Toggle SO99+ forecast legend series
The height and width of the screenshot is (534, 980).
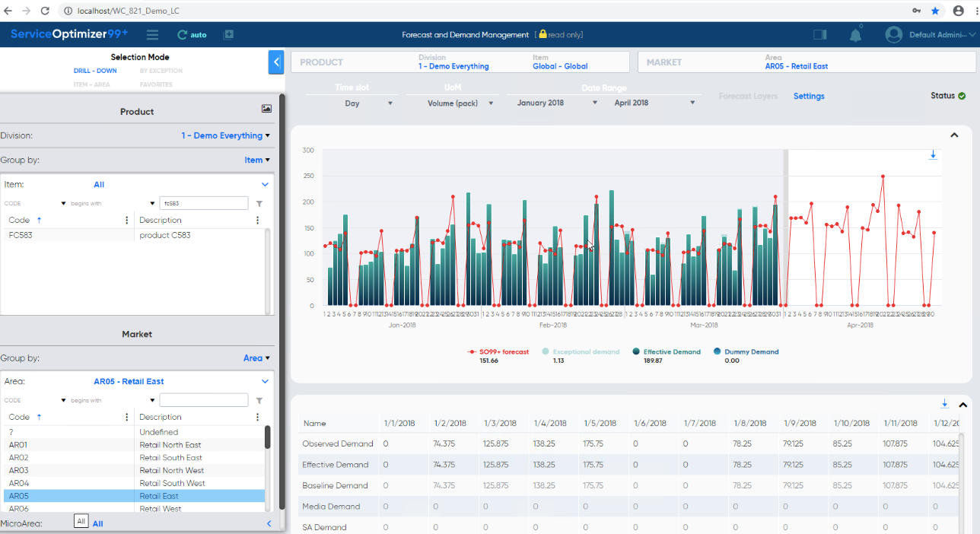tap(498, 352)
